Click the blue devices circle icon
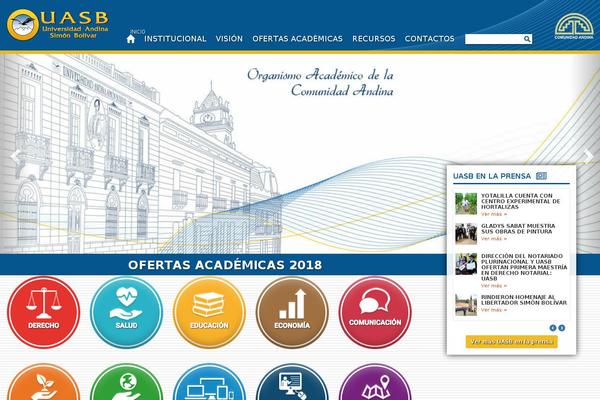 click(209, 382)
